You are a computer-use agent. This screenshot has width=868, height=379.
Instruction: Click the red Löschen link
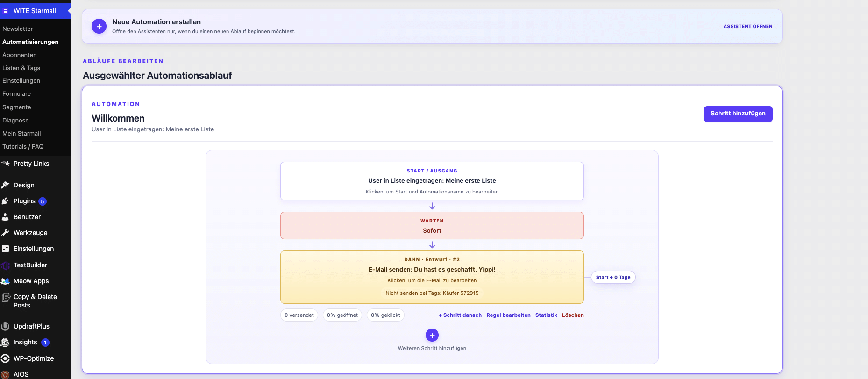coord(573,315)
